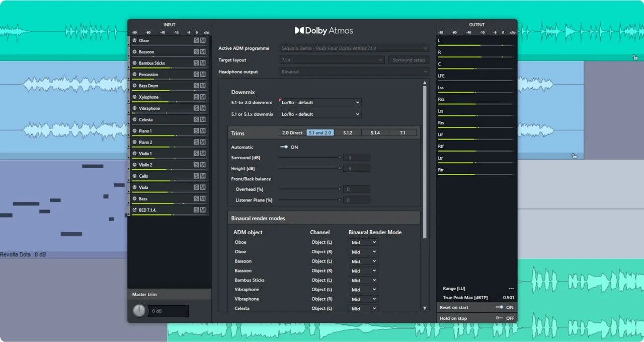Change render mode for Bambus Sticks
The image size is (644, 342).
click(363, 281)
